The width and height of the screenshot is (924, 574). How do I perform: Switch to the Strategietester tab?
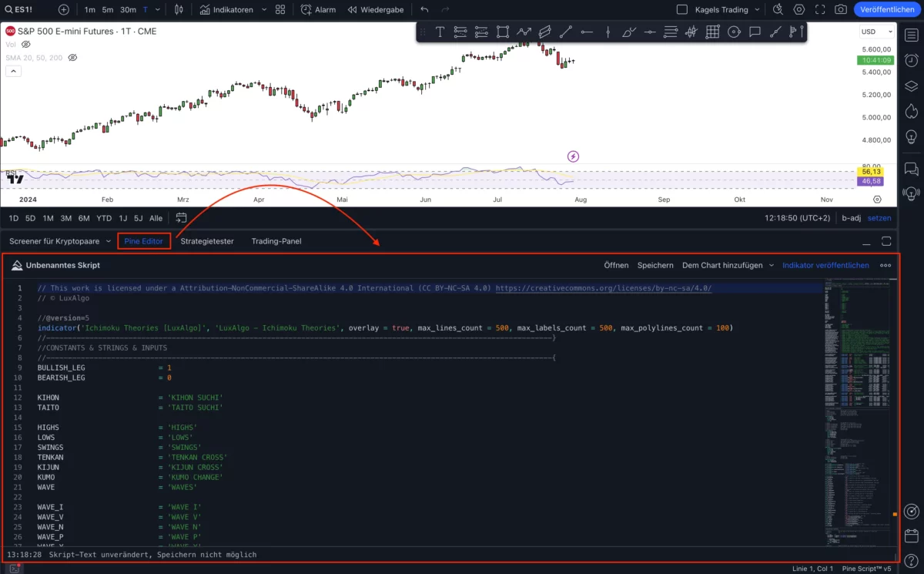(x=206, y=240)
